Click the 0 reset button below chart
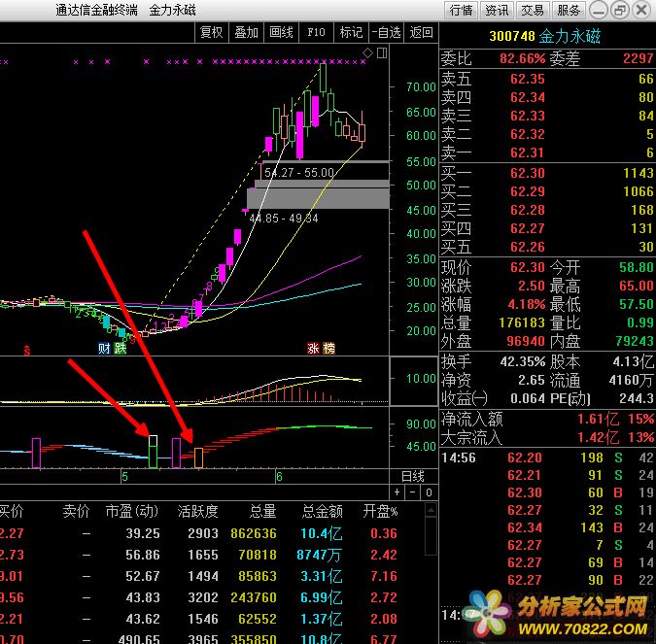 point(429,492)
